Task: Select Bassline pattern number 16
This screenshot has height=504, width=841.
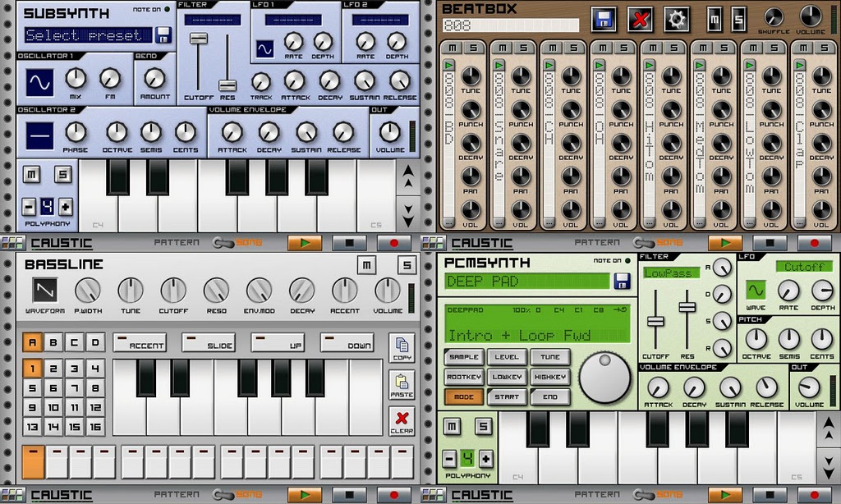Action: [x=95, y=428]
